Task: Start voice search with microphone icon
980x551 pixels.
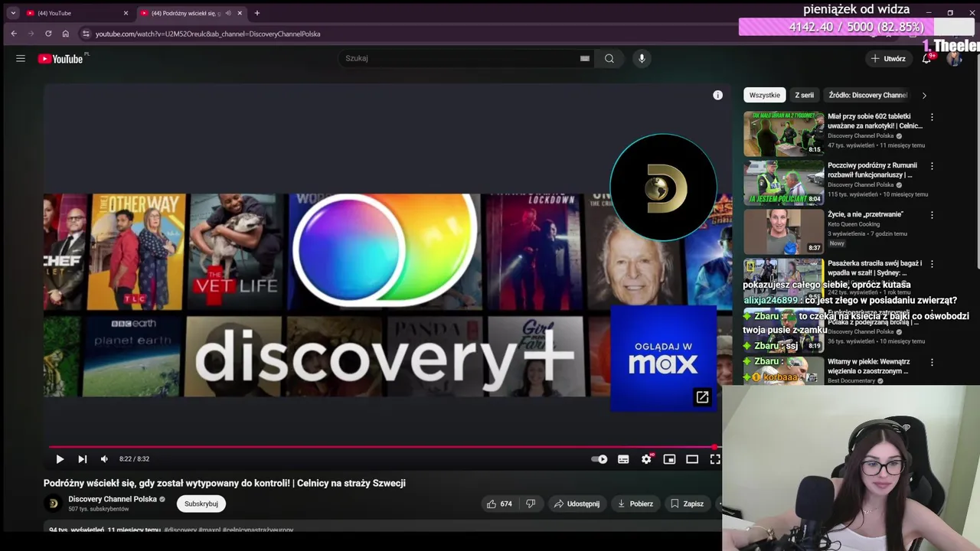Action: click(642, 58)
